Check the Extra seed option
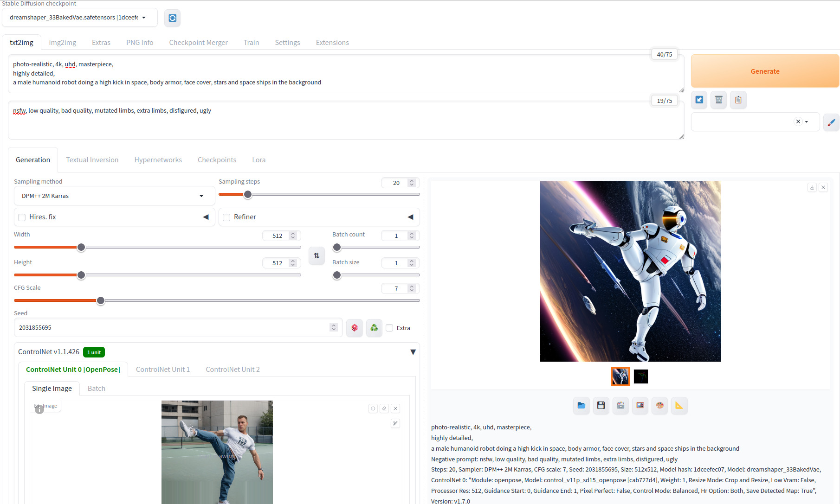Viewport: 840px width, 504px height. pos(389,328)
